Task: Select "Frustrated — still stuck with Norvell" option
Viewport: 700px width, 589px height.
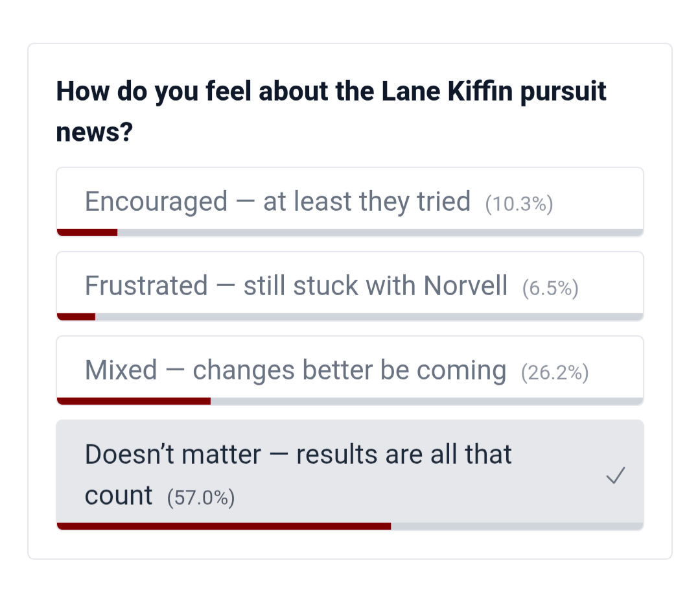Action: [x=296, y=286]
